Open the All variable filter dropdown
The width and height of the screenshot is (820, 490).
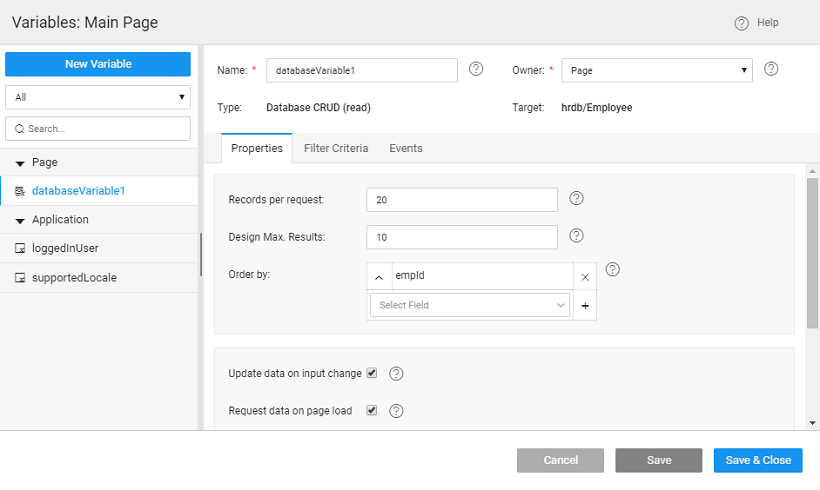coord(98,97)
